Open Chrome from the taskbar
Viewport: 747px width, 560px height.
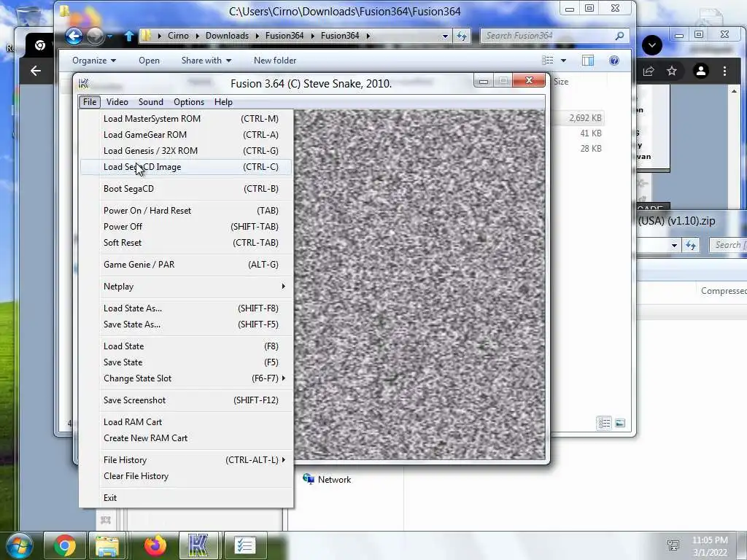(x=64, y=545)
